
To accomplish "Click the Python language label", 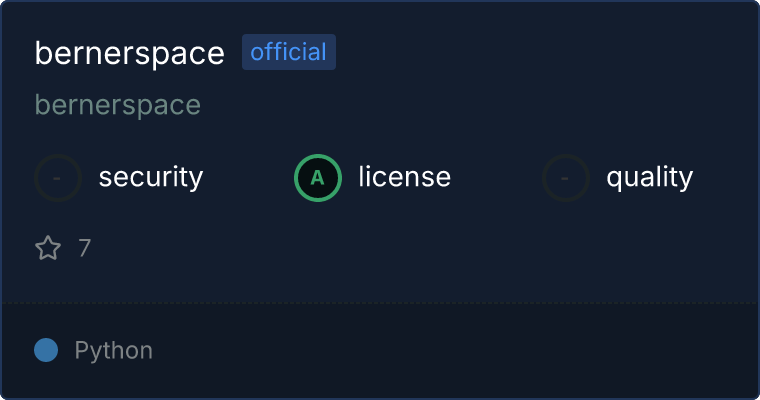I will pyautogui.click(x=113, y=350).
